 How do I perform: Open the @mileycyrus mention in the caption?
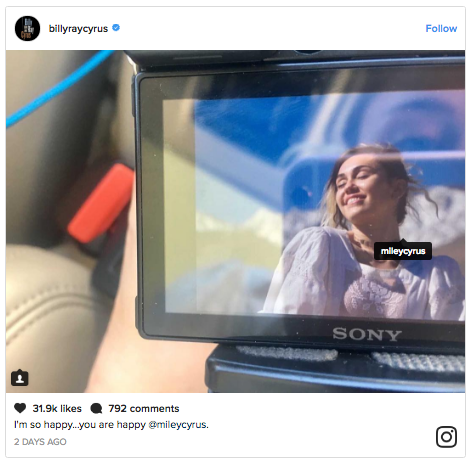coord(178,425)
